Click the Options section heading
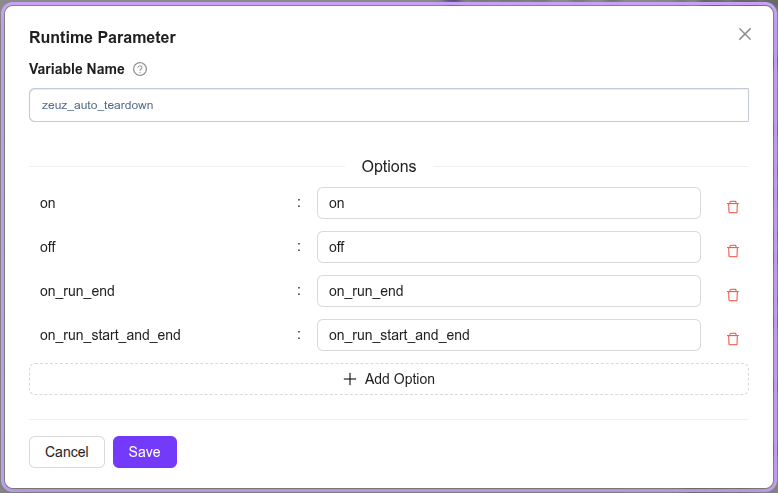Viewport: 778px width, 493px height. [389, 167]
